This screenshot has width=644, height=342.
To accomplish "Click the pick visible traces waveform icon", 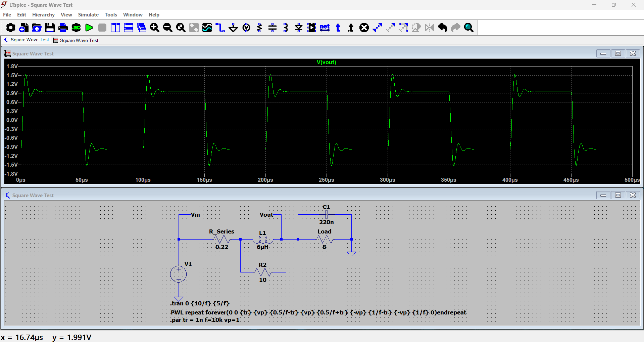I will click(x=207, y=28).
